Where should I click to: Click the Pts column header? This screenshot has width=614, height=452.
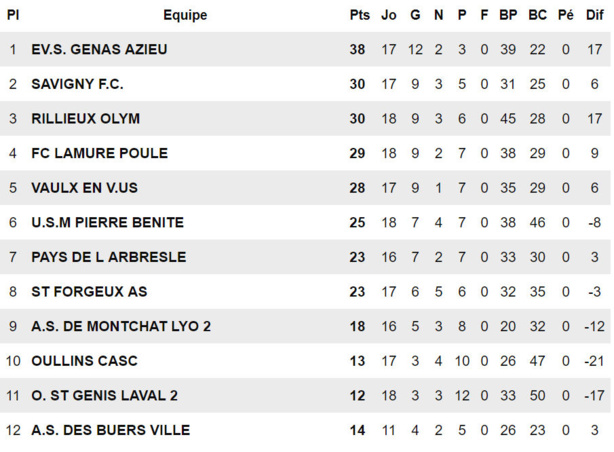tap(359, 15)
